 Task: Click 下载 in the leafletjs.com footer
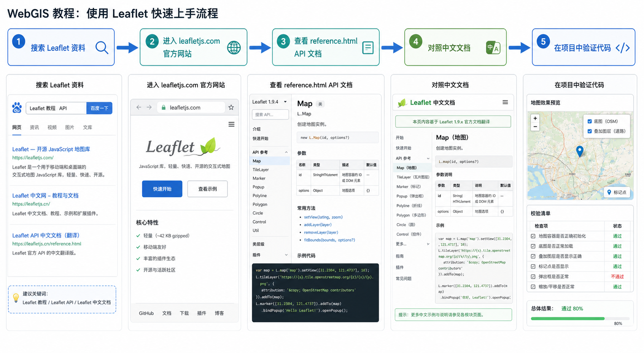[x=184, y=313]
